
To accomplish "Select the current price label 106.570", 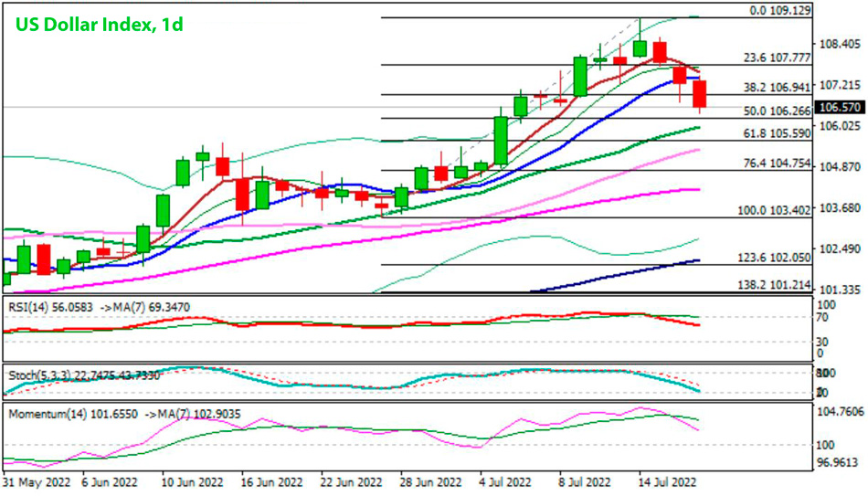I will point(840,107).
